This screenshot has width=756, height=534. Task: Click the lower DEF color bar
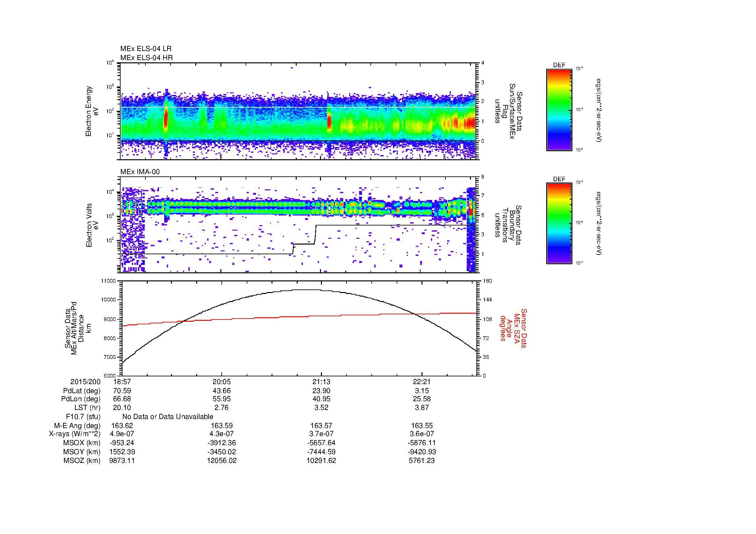(x=559, y=224)
